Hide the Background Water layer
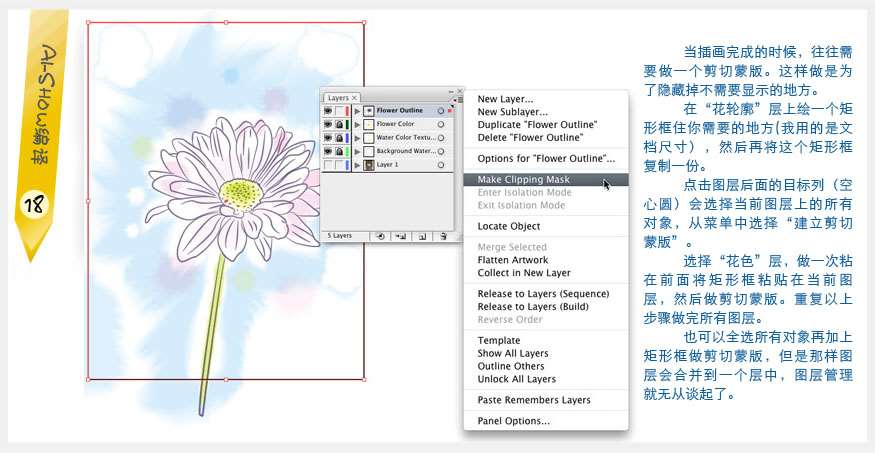Image resolution: width=875 pixels, height=453 pixels. 328,151
